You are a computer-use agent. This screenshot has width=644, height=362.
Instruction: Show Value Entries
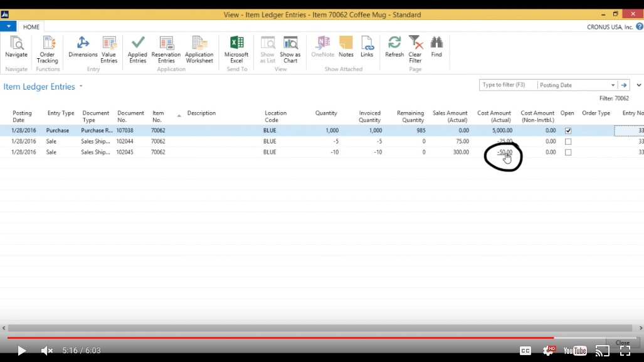(x=109, y=49)
